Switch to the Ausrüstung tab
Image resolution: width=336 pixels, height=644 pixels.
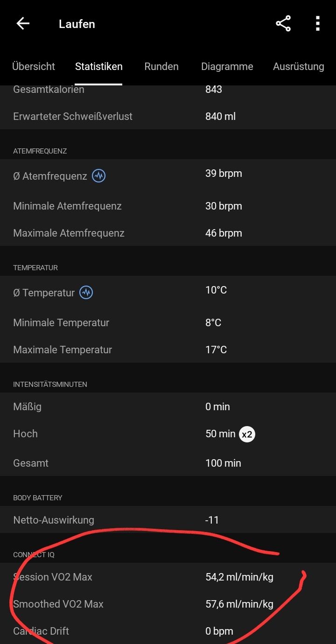pyautogui.click(x=299, y=66)
